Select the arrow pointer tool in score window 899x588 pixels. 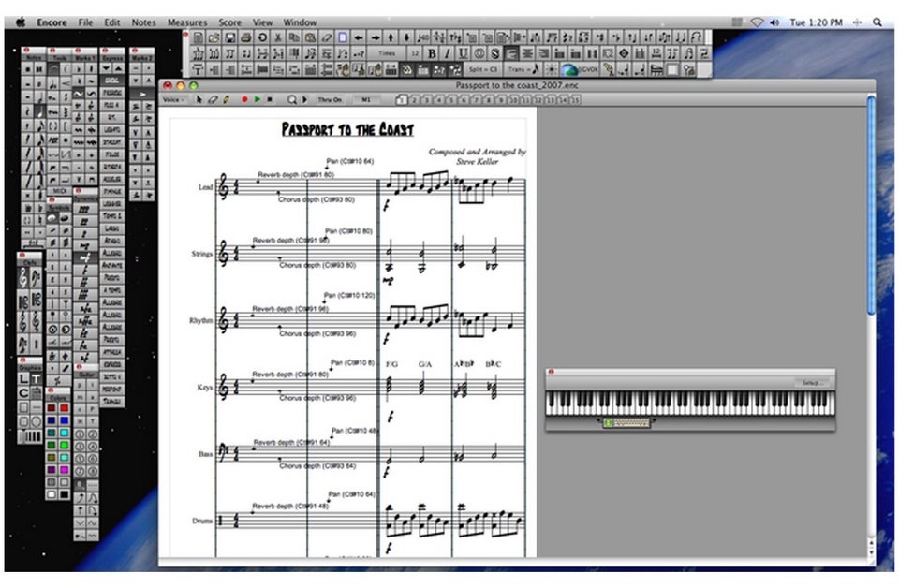[x=199, y=100]
